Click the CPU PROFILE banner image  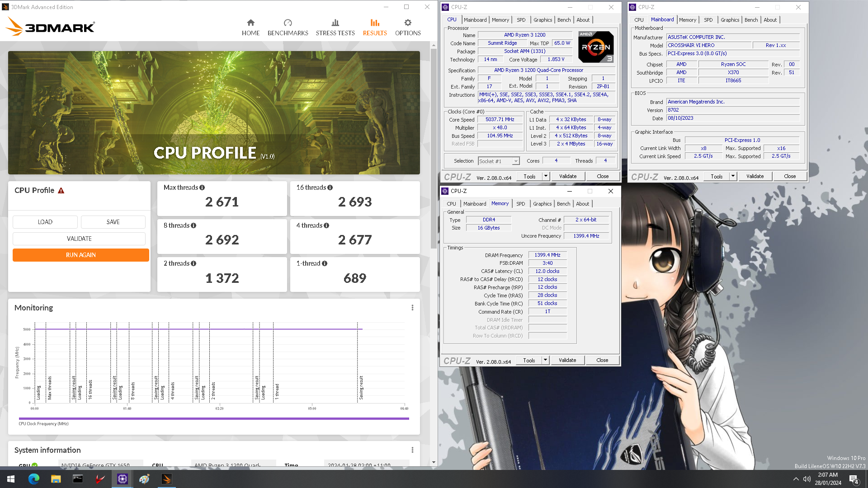[x=214, y=113]
